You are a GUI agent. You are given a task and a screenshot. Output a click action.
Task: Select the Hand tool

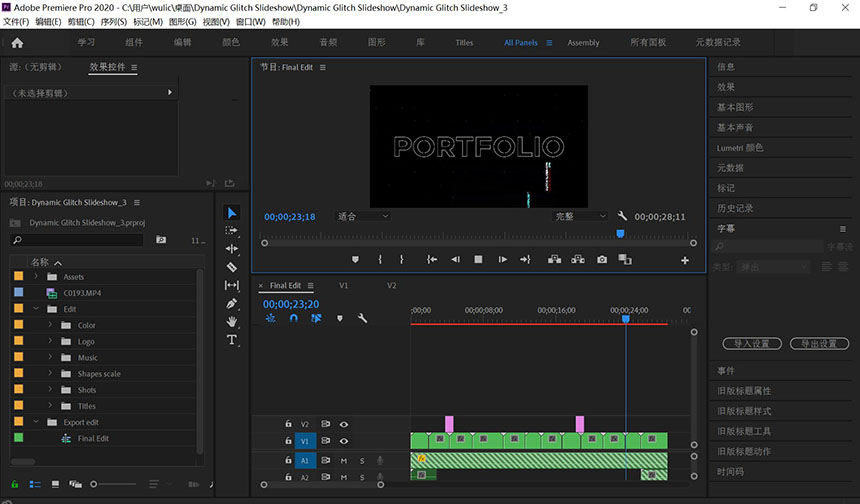(x=232, y=321)
